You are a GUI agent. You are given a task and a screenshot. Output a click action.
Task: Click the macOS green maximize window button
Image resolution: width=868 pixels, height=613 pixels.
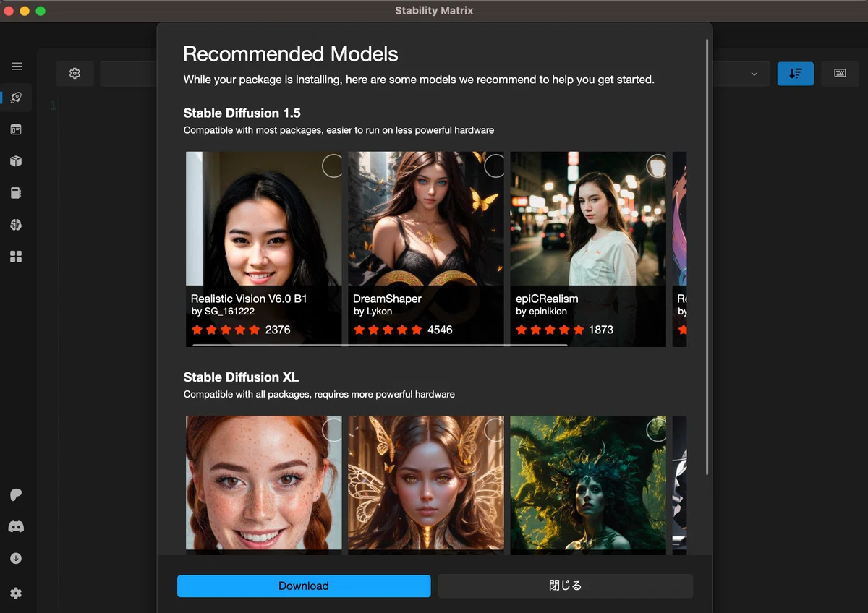tap(41, 11)
